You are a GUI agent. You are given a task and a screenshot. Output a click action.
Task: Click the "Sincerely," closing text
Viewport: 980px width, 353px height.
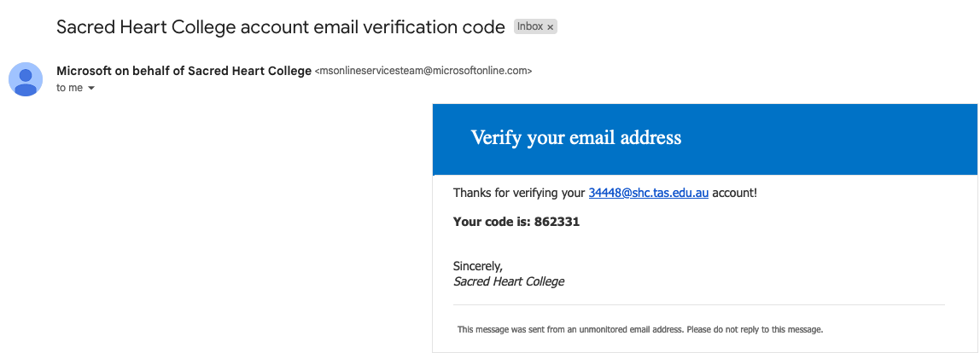(478, 267)
